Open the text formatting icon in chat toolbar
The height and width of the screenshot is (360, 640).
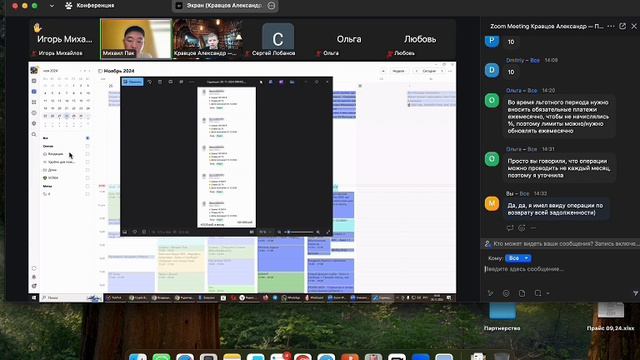pos(491,293)
